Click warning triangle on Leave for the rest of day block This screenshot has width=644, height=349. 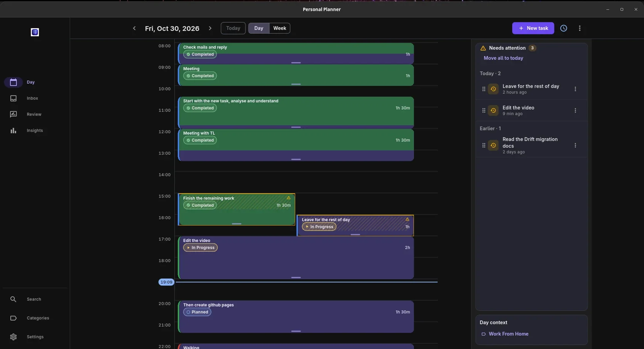point(407,219)
